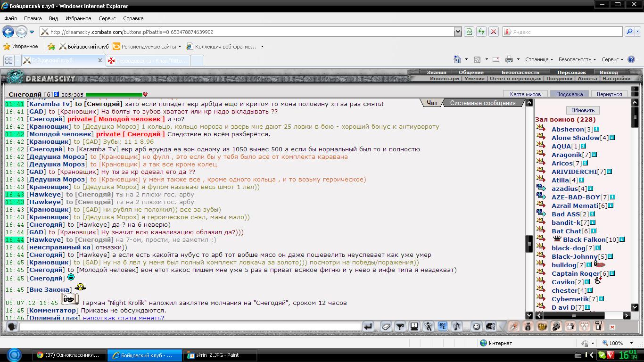Open chat filter funnel icon
The width and height of the screenshot is (644, 362).
point(400,326)
